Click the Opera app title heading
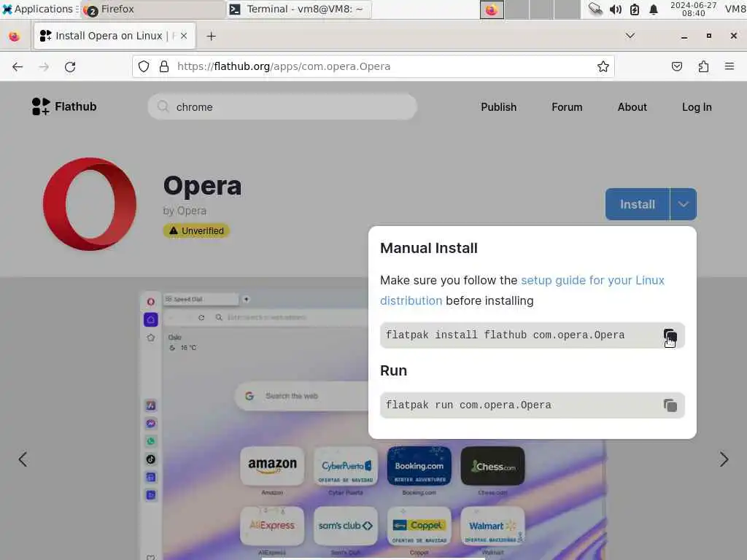 tap(203, 185)
